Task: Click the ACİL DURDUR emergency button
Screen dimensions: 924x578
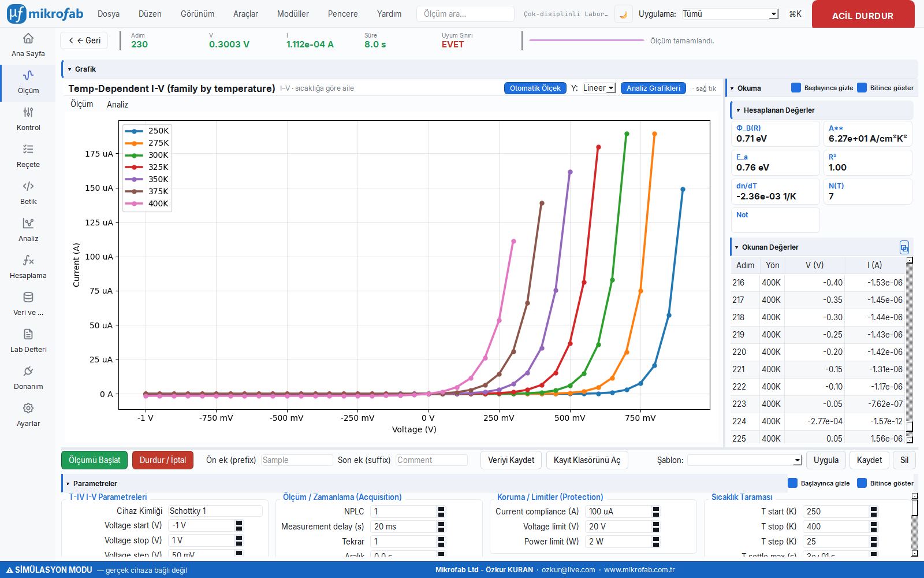Action: pyautogui.click(x=863, y=15)
